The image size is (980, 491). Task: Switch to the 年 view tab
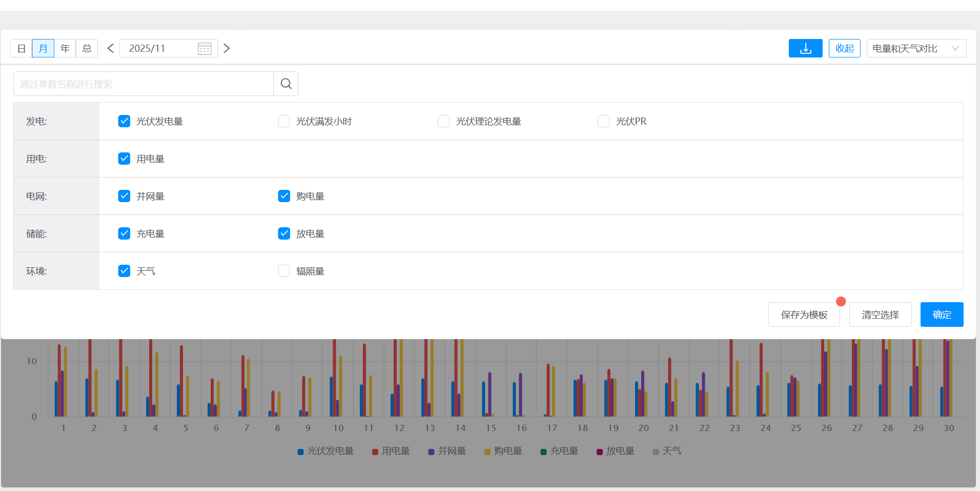[65, 48]
